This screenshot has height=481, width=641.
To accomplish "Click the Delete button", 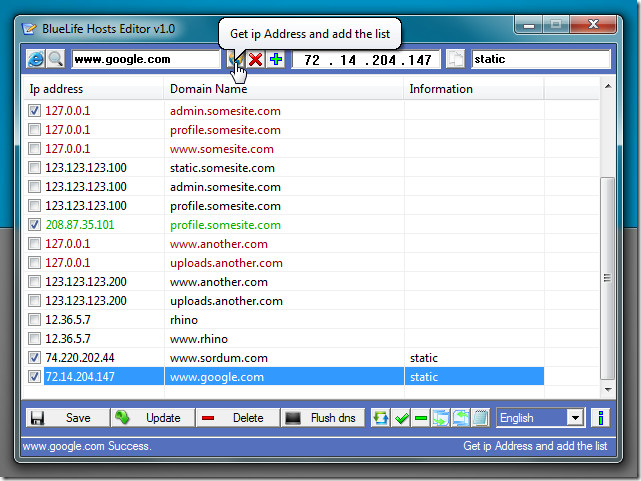I will [x=238, y=418].
